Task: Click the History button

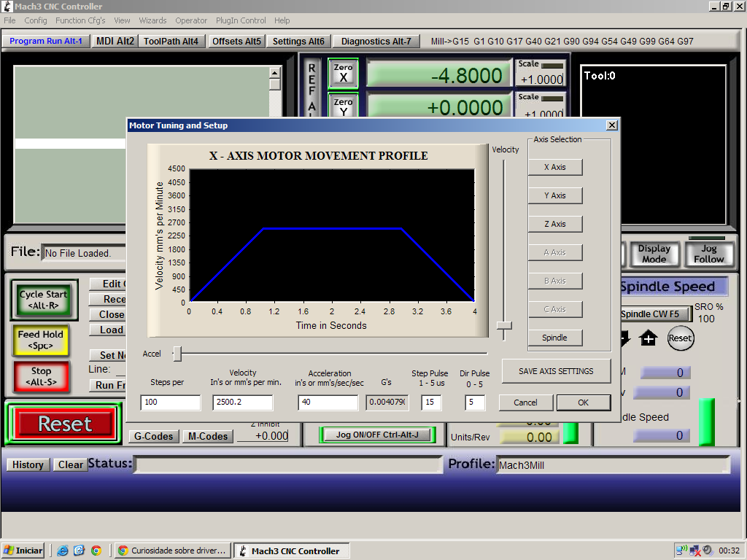Action: (28, 464)
